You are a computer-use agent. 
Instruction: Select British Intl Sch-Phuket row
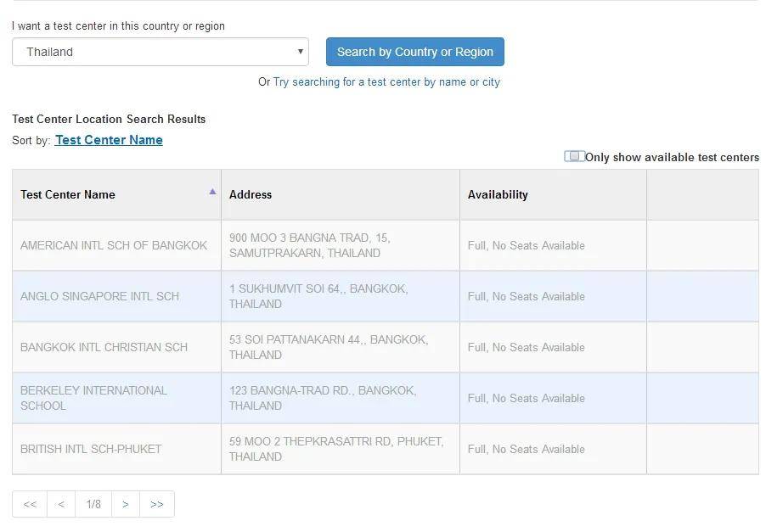coord(386,449)
